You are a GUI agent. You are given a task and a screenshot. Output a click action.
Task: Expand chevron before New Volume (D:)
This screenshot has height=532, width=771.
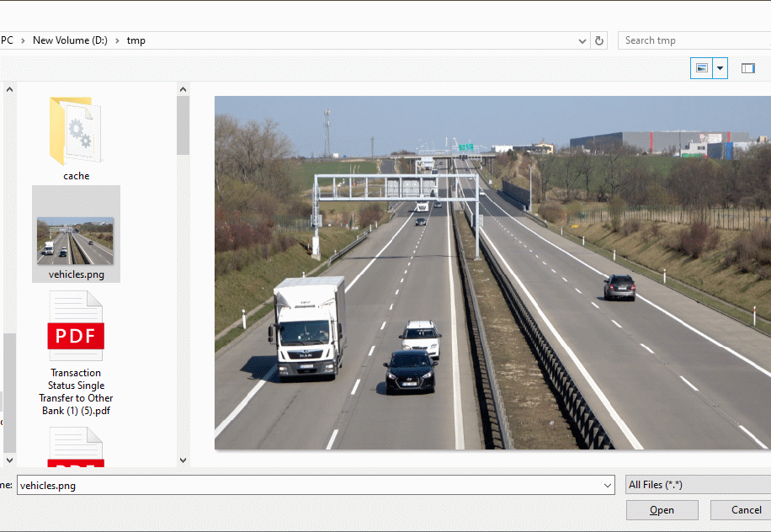point(23,40)
